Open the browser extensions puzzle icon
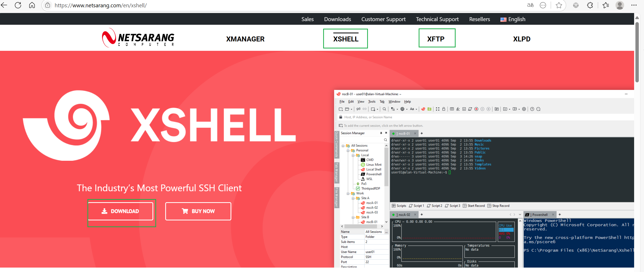644x272 pixels. tap(590, 5)
